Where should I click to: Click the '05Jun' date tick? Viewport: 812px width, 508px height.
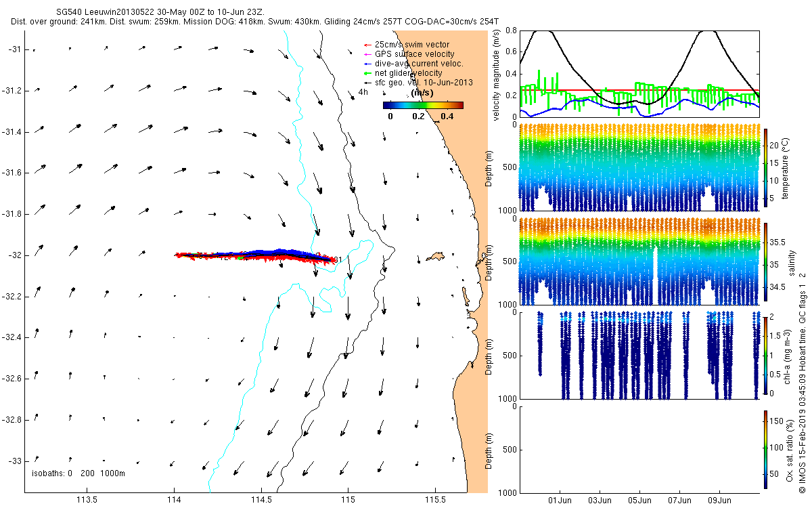[x=640, y=501]
